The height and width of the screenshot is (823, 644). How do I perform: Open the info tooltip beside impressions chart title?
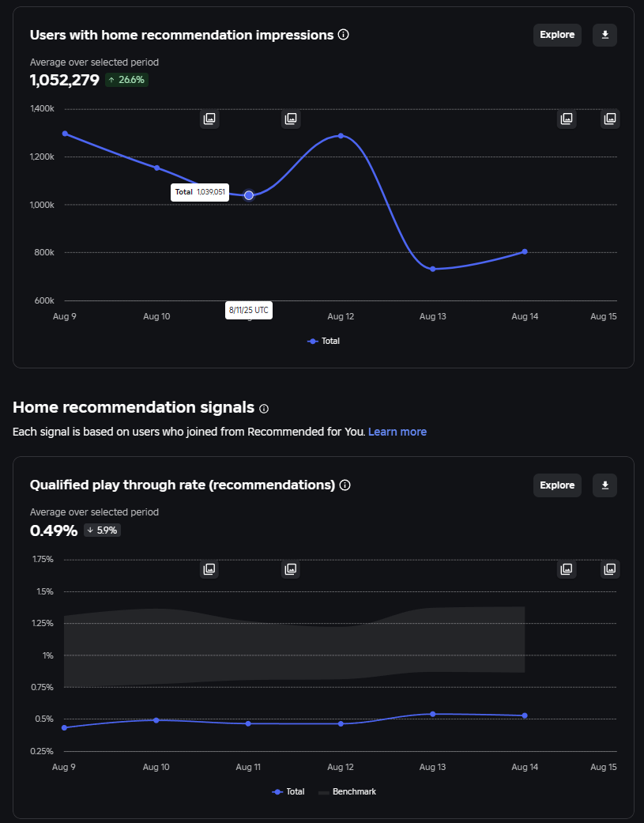point(344,35)
